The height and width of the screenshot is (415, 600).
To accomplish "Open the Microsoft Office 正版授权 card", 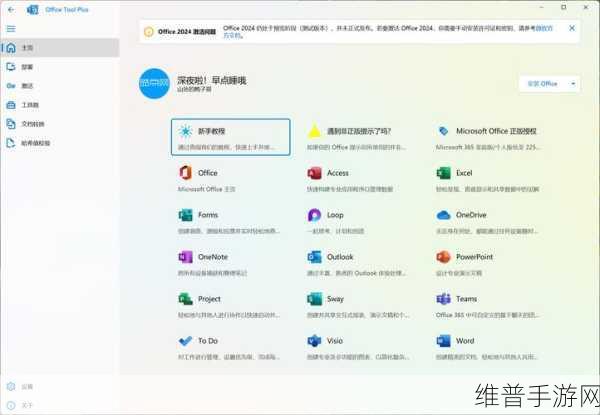I will (488, 137).
